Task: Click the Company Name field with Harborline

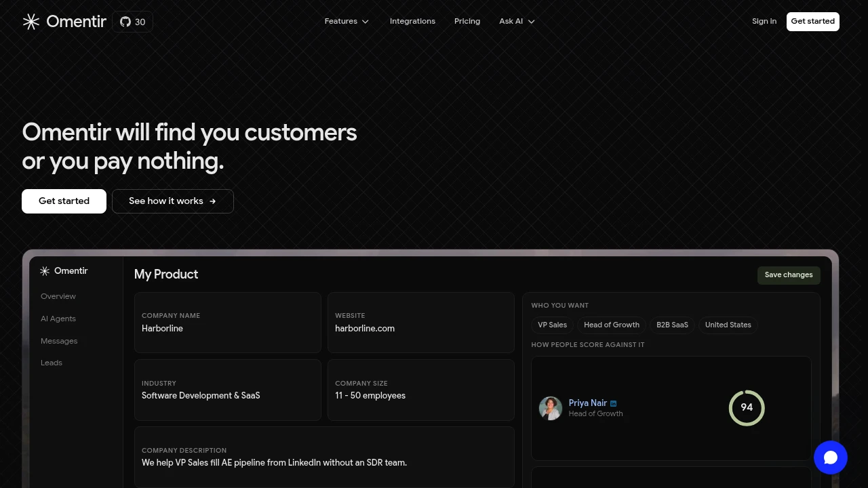Action: pos(228,323)
